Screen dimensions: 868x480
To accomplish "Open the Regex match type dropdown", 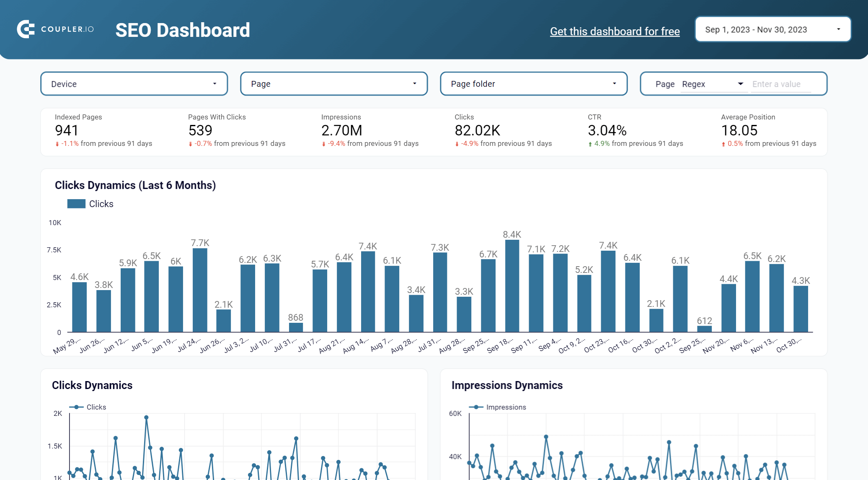I will click(x=713, y=84).
